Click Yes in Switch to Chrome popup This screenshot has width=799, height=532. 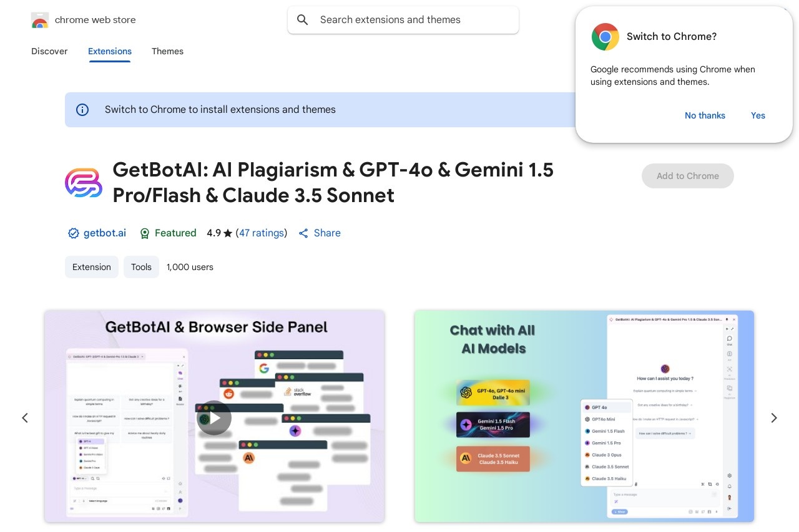(x=758, y=115)
